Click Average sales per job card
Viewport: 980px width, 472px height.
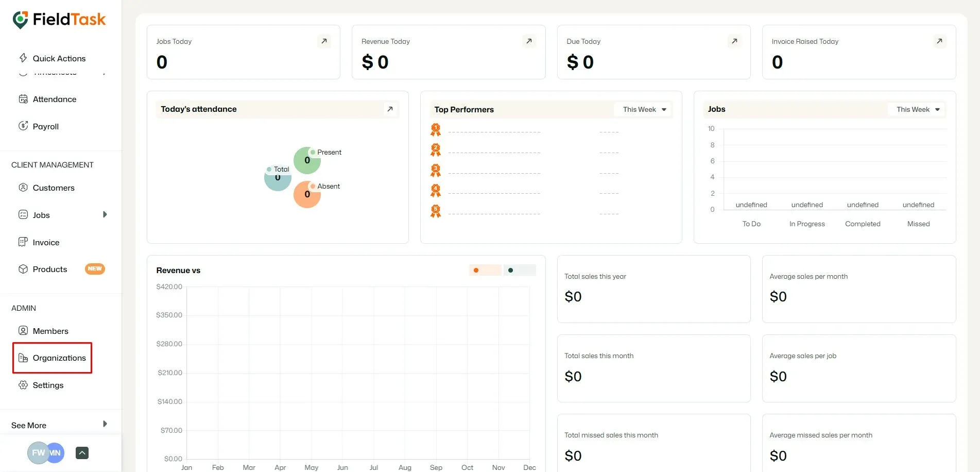click(859, 368)
